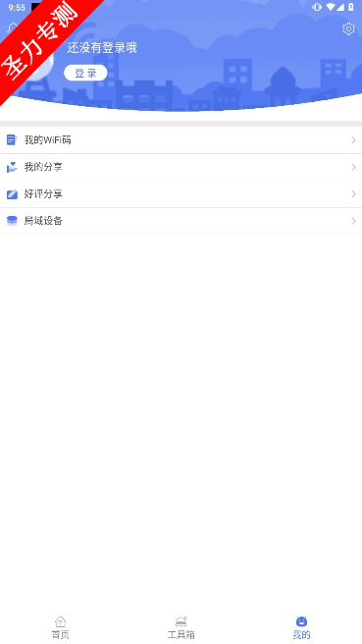Open the 局域设备 list entry
The width and height of the screenshot is (362, 644).
[x=181, y=221]
